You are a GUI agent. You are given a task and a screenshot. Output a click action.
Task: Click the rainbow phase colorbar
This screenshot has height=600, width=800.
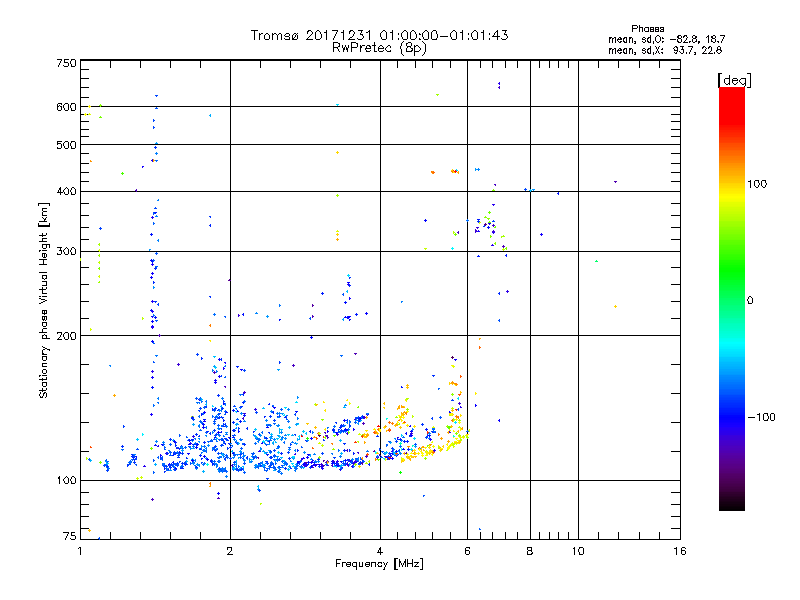click(x=732, y=298)
